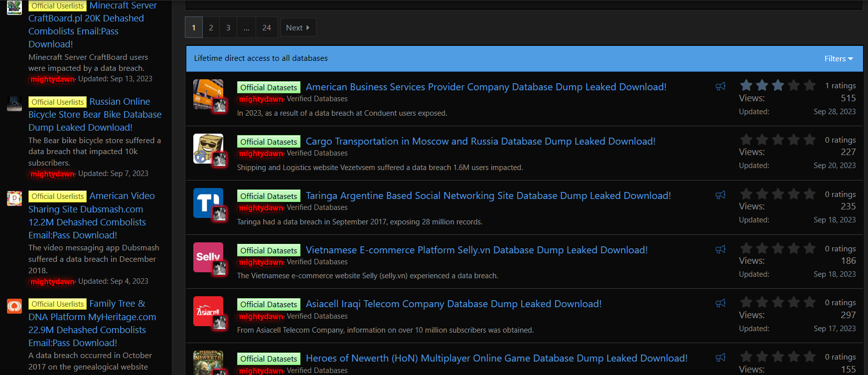The image size is (868, 375).
Task: Click Official Datasets tag on Taringa row
Action: [x=269, y=196]
